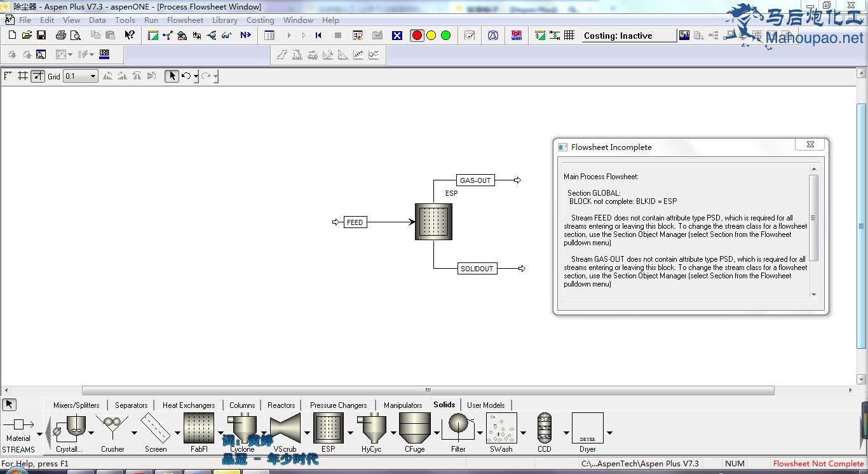868x474 pixels.
Task: Save the simulation with the floppy icon
Action: pyautogui.click(x=41, y=36)
